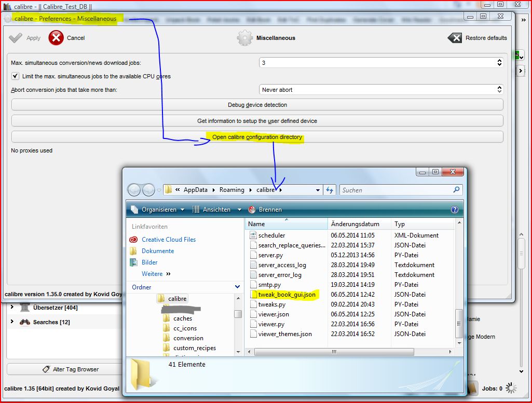Click the conversion folder icon in tree
Viewport: 532px width, 403px height.
[166, 338]
